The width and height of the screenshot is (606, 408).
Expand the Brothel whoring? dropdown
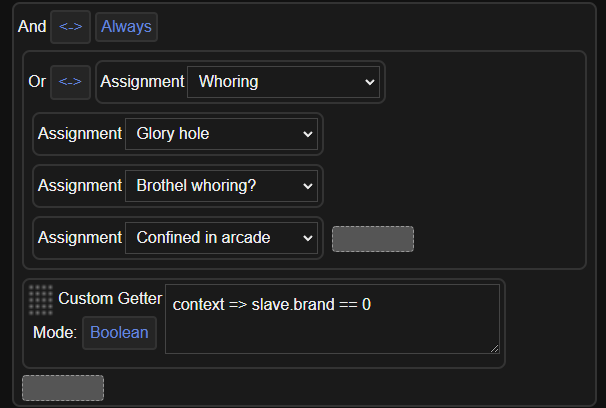tap(221, 185)
